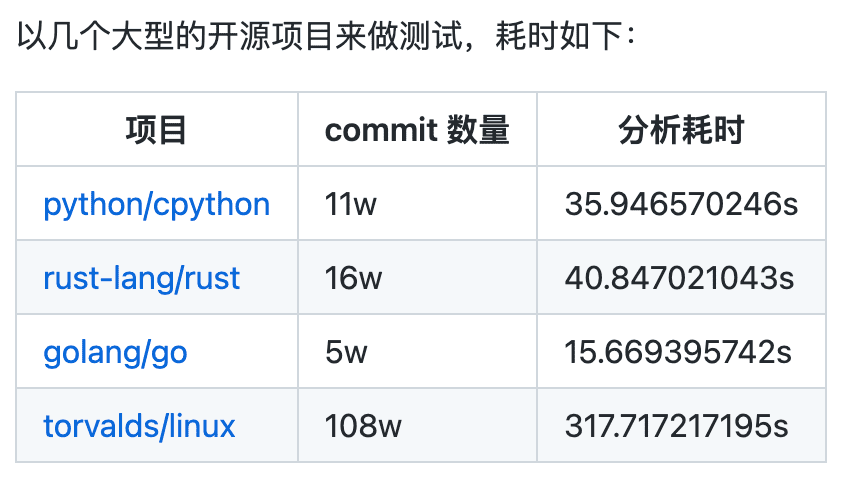
Task: Click the 项目 column header
Action: [156, 130]
